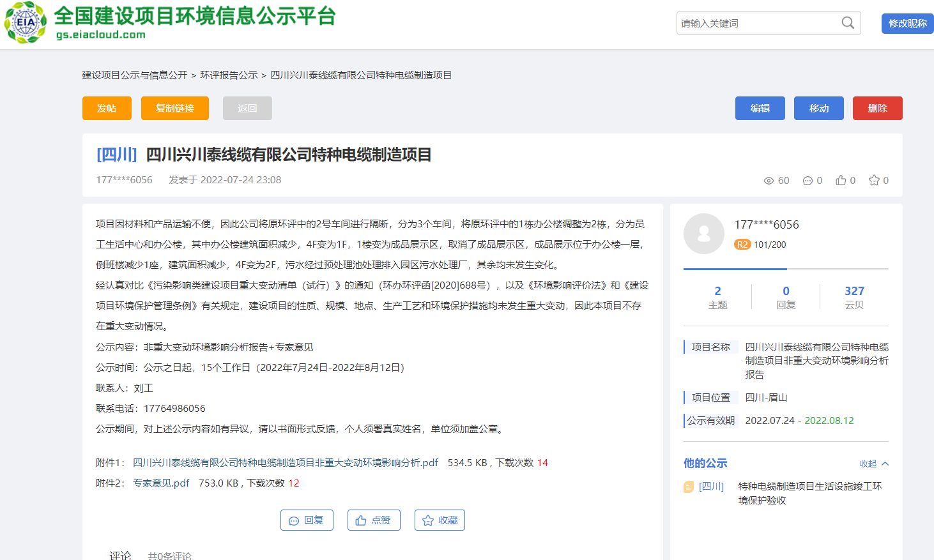
Task: Click the post date 发表于 2022-07-24 23:08
Action: [x=225, y=180]
